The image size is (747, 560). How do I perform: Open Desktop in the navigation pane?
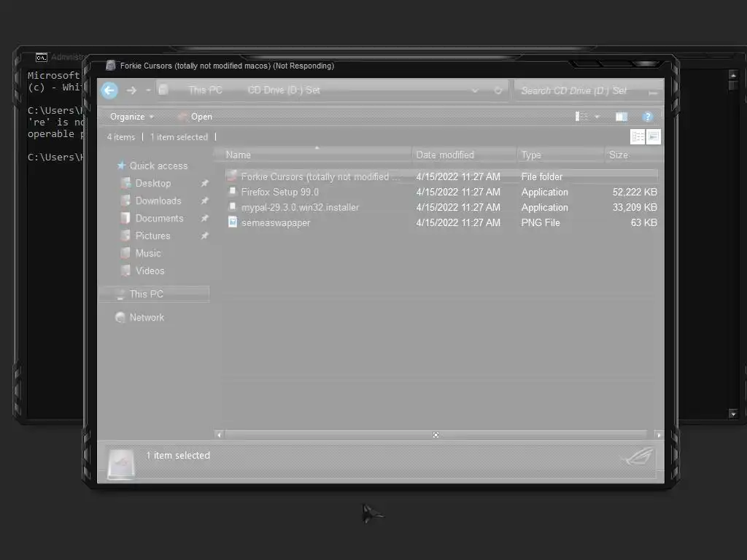pyautogui.click(x=153, y=183)
